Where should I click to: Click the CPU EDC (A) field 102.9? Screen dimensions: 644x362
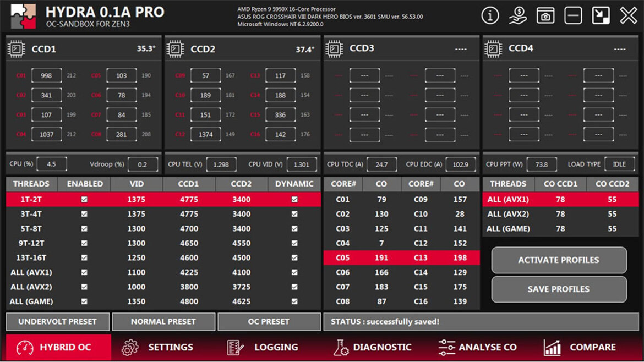click(460, 164)
